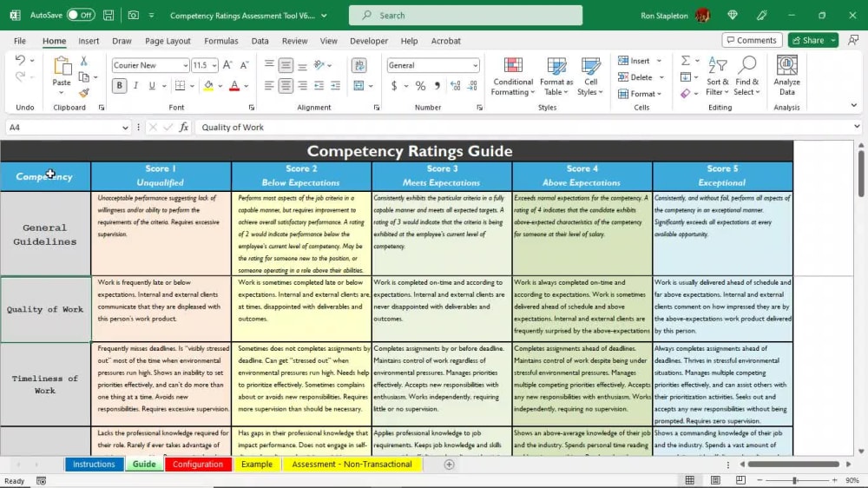
Task: Click the Format cells button
Action: click(x=636, y=94)
